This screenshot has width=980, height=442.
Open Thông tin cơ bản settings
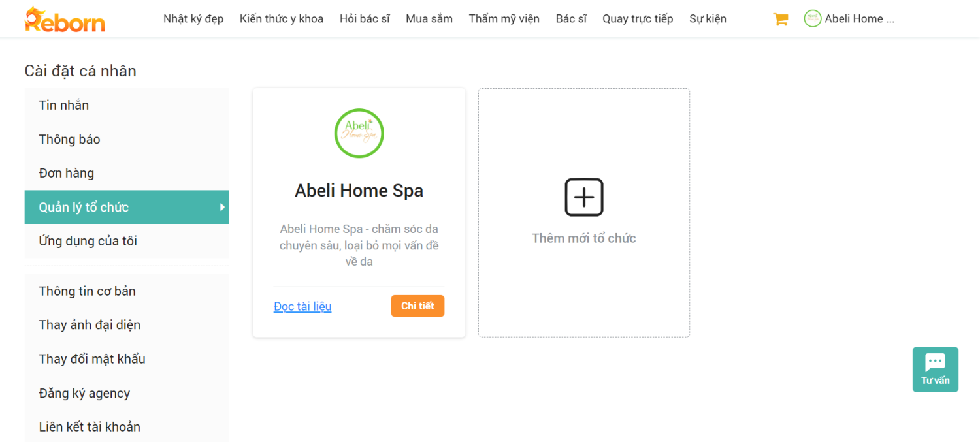(x=127, y=291)
